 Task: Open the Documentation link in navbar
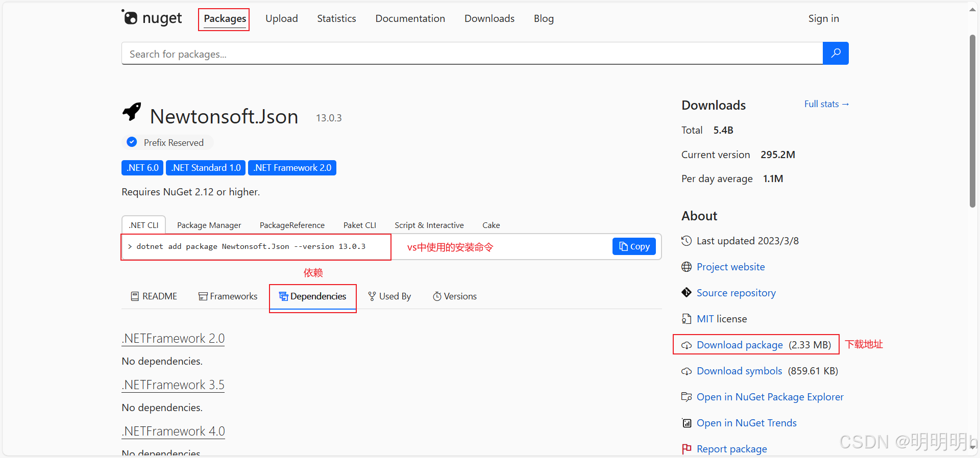click(x=410, y=18)
